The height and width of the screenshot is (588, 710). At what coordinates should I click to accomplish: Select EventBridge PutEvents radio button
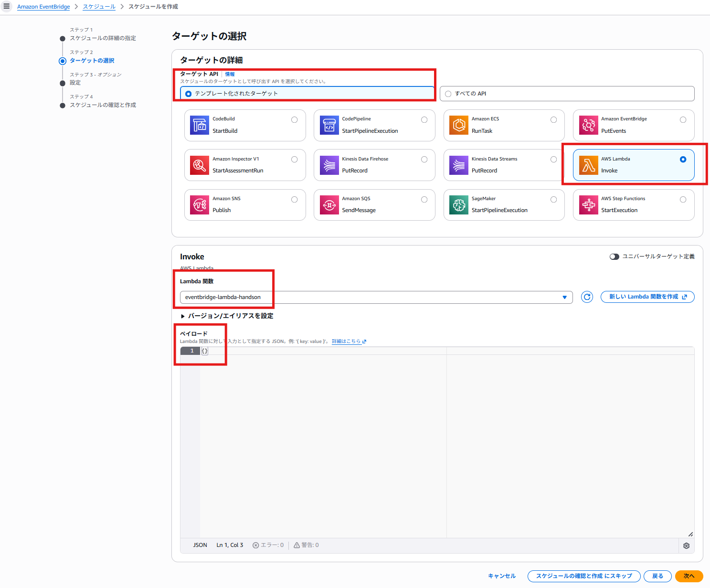pyautogui.click(x=683, y=120)
